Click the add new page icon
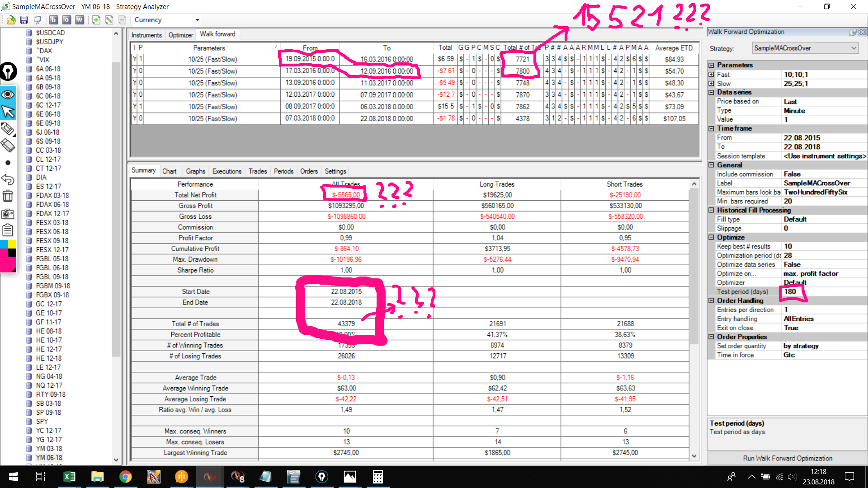Screen dimensions: 868x488 (96, 20)
